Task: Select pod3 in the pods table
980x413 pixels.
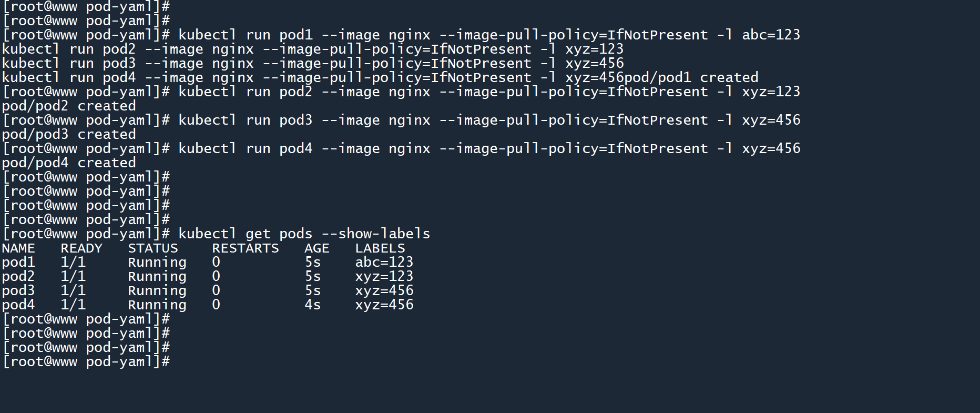Action: pyautogui.click(x=18, y=291)
